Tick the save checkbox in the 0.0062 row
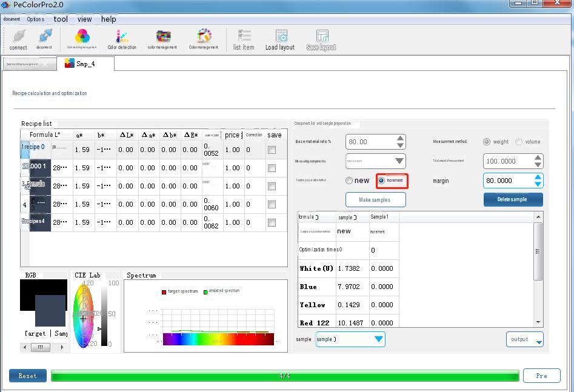The height and width of the screenshot is (392, 574). point(272,222)
